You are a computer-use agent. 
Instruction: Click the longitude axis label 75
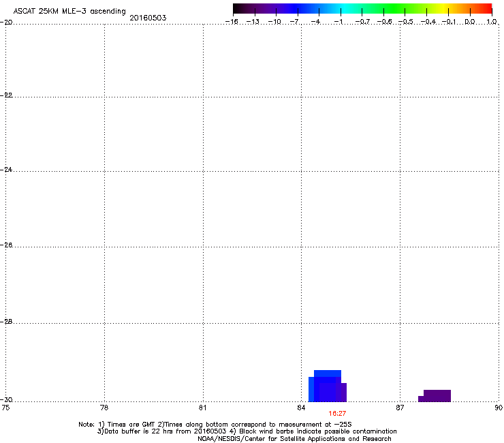point(5,408)
